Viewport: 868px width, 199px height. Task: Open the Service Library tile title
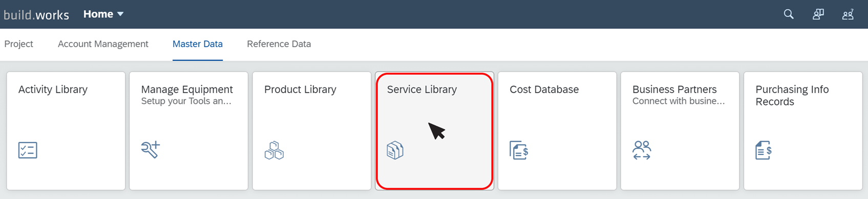point(422,90)
